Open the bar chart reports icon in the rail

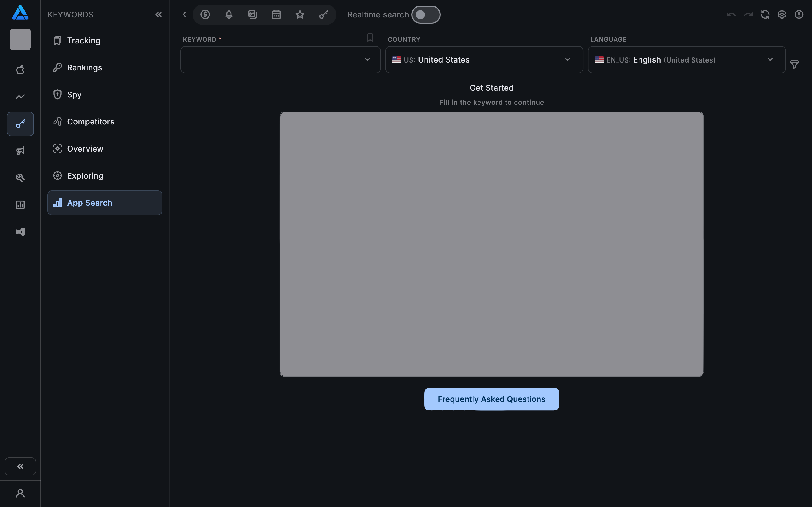pyautogui.click(x=20, y=204)
